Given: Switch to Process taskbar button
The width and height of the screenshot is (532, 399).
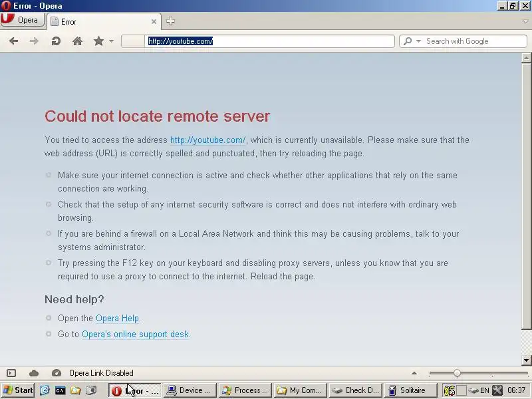Looking at the screenshot, I should (245, 390).
